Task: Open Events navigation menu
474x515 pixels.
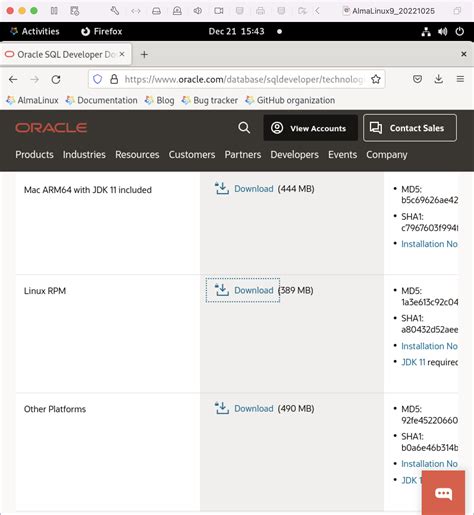Action: [x=342, y=155]
